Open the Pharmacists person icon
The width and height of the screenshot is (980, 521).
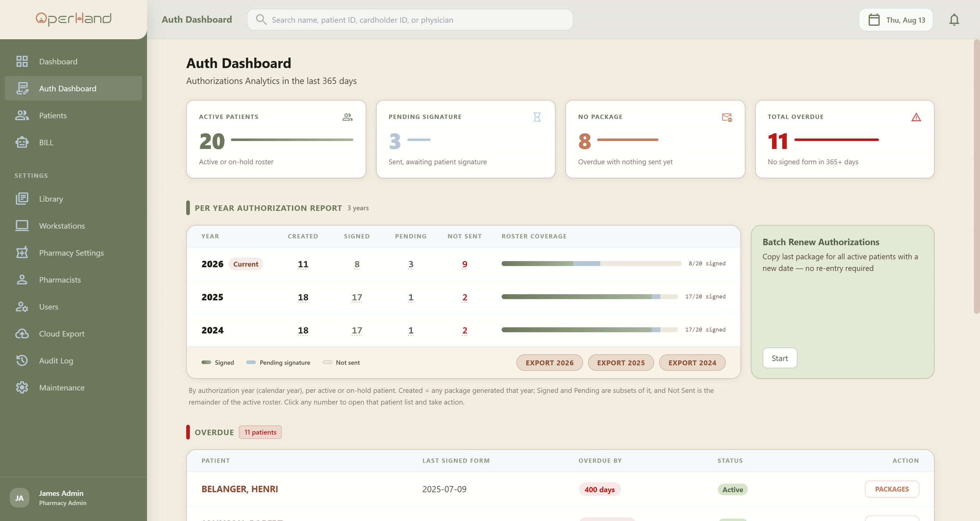point(22,280)
